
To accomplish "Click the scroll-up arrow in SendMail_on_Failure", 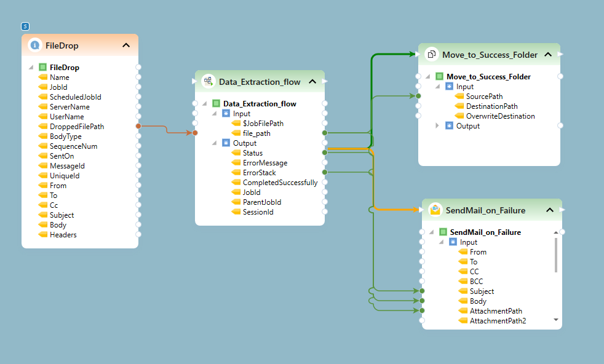I will [x=556, y=232].
